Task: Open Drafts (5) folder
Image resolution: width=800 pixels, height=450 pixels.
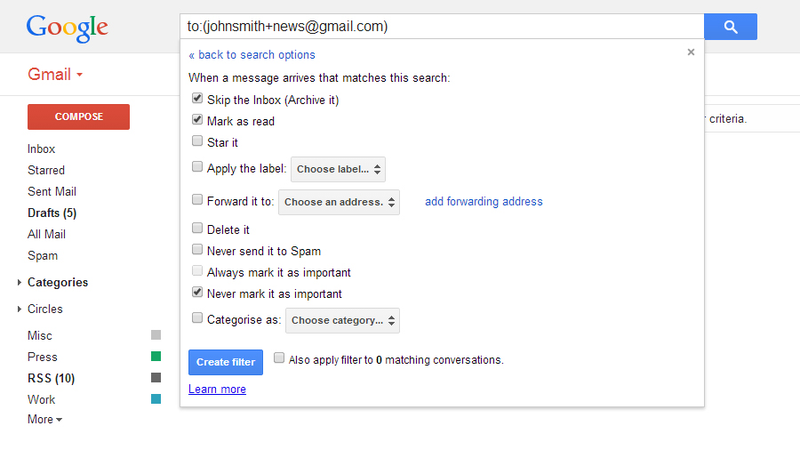Action: coord(52,213)
